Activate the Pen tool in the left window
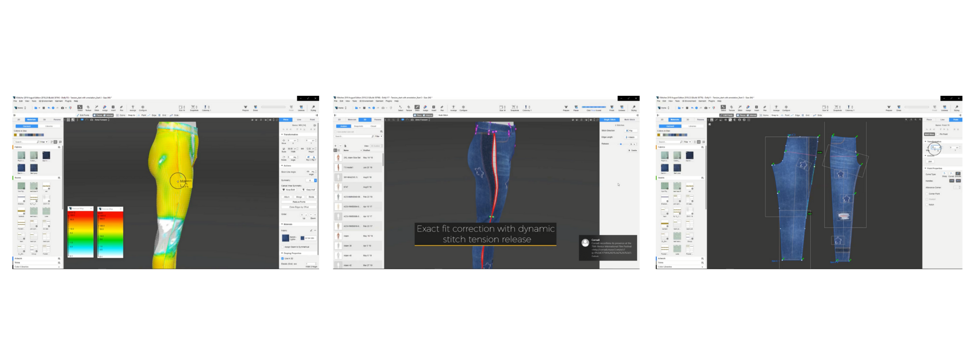Screen dimensions: 980x345 121,108
